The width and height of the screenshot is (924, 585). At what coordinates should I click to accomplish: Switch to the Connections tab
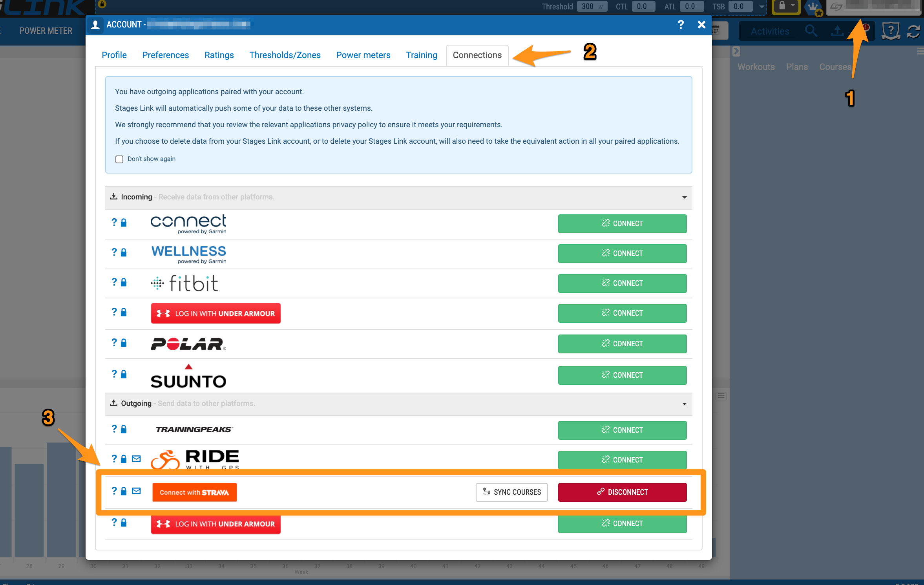477,55
